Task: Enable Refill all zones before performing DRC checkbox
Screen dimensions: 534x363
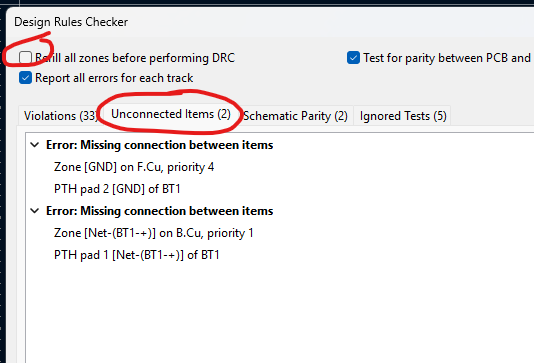Action: 26,58
